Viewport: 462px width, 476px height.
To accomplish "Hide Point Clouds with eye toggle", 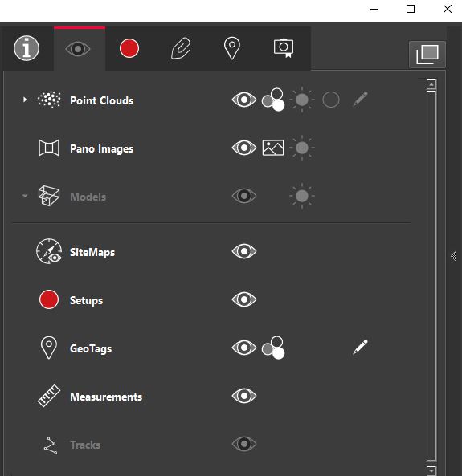I will pos(244,100).
